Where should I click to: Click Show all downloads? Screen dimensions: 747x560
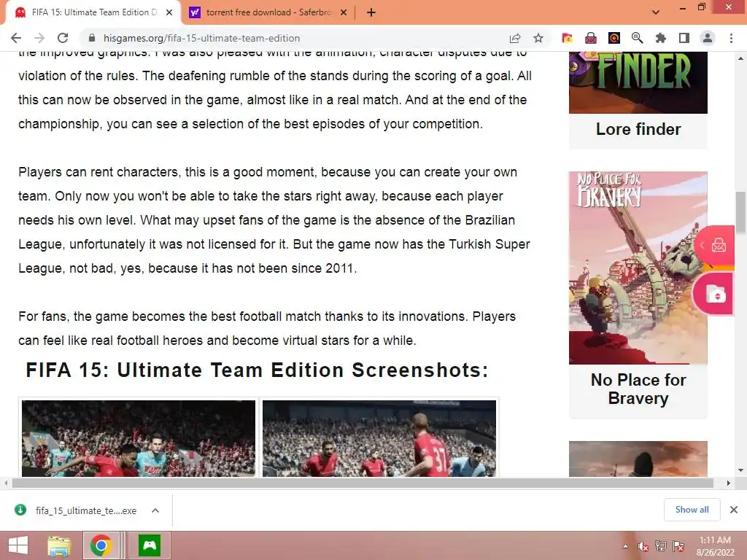(692, 510)
